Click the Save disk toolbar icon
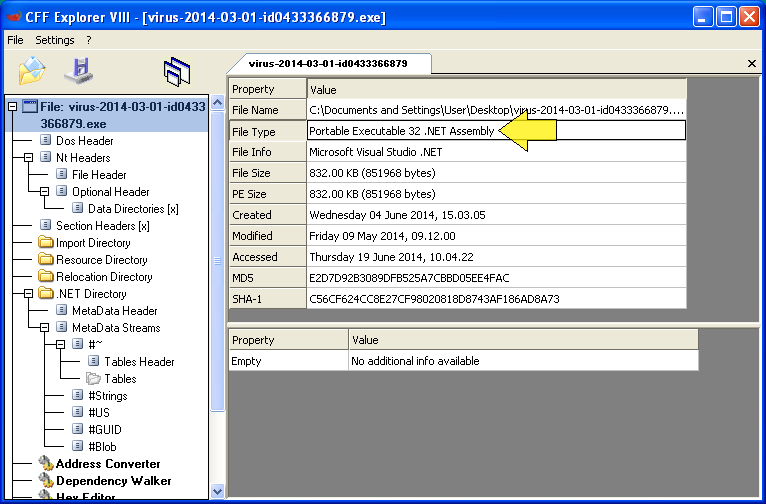766x504 pixels. tap(78, 71)
